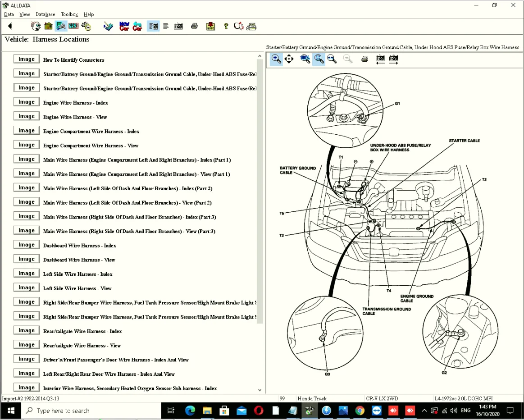Click Image button for How To Identify Connectors

click(x=27, y=59)
